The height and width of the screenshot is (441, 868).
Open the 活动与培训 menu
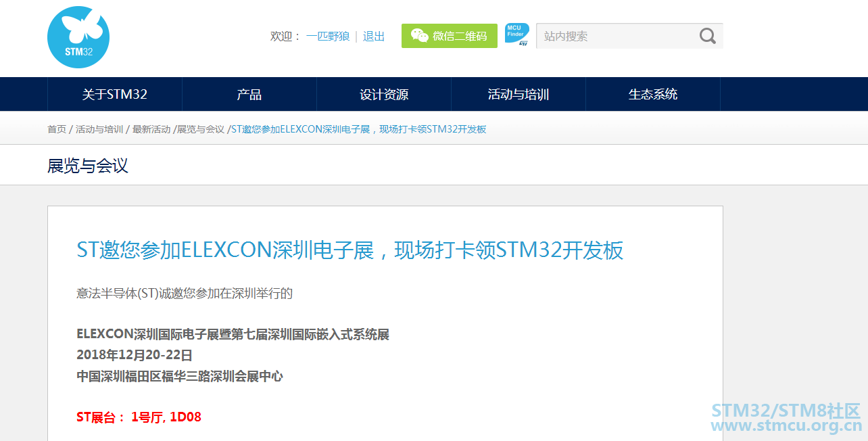pyautogui.click(x=519, y=94)
